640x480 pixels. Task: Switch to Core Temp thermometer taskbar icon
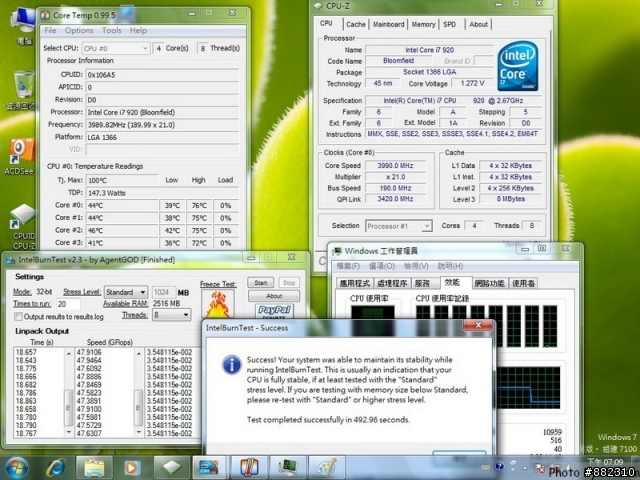point(249,468)
